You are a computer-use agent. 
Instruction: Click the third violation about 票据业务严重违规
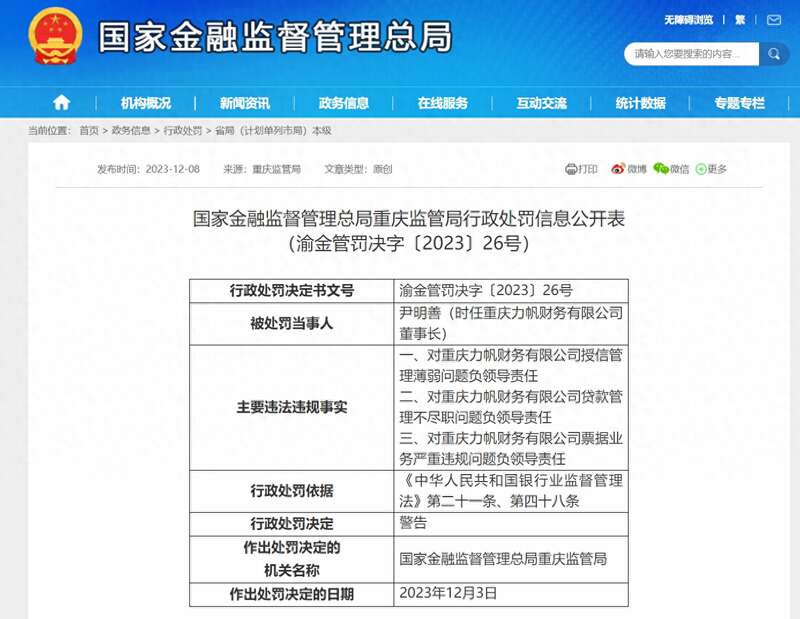click(511, 449)
